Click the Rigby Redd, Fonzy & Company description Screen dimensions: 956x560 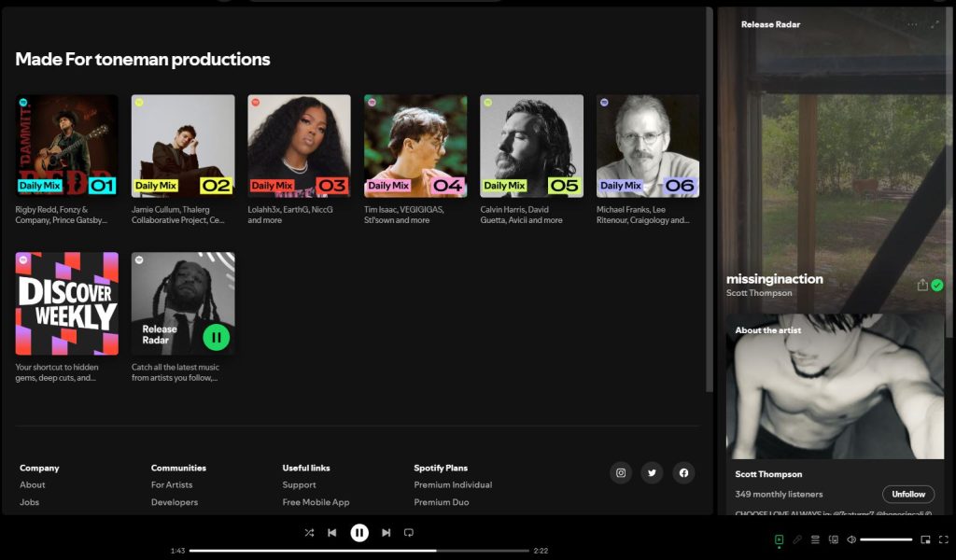tap(61, 215)
